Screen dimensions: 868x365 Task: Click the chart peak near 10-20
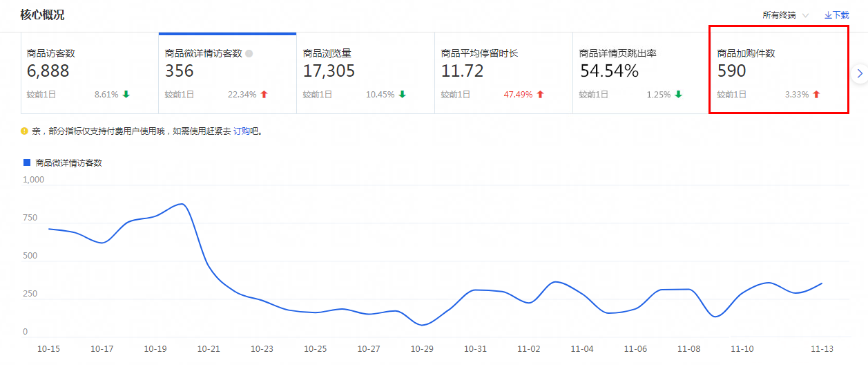[x=180, y=204]
